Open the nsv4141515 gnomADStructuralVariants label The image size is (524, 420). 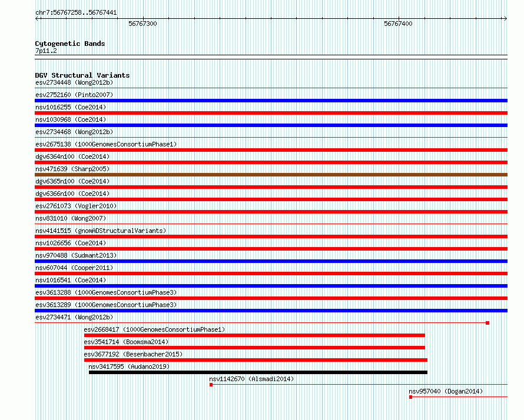tap(101, 231)
